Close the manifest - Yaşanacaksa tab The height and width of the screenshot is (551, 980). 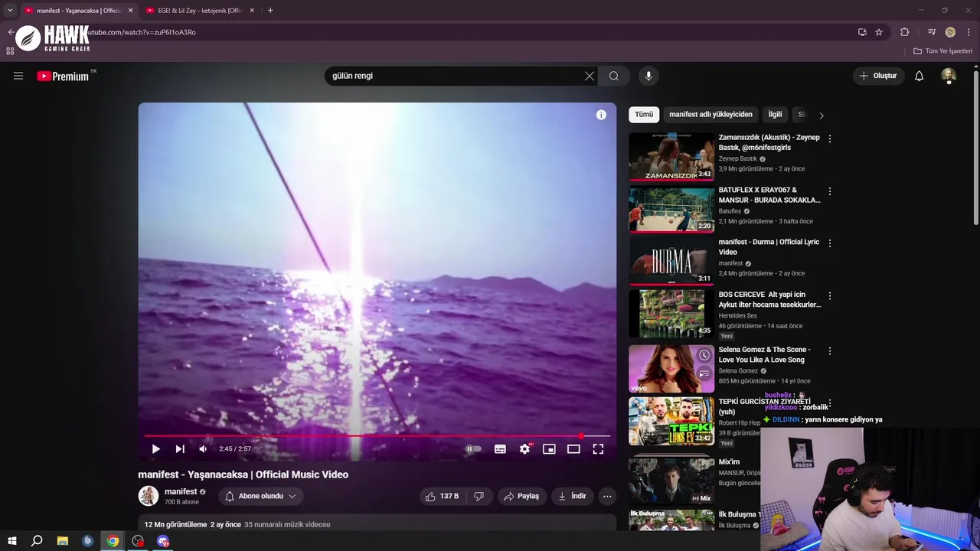130,11
